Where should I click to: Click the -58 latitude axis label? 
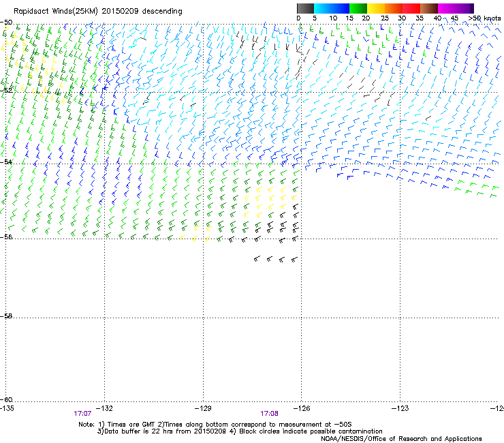tap(6, 316)
